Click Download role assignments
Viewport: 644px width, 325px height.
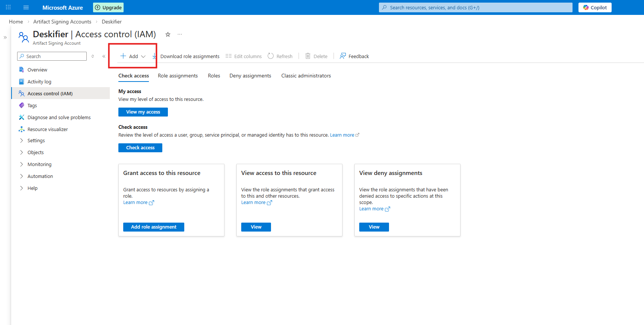(186, 56)
